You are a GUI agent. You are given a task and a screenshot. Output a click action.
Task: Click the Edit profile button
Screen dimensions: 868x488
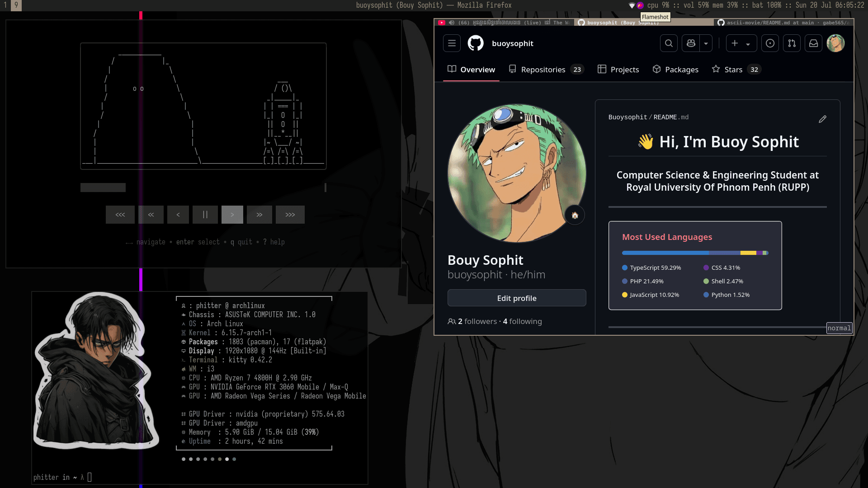point(516,298)
